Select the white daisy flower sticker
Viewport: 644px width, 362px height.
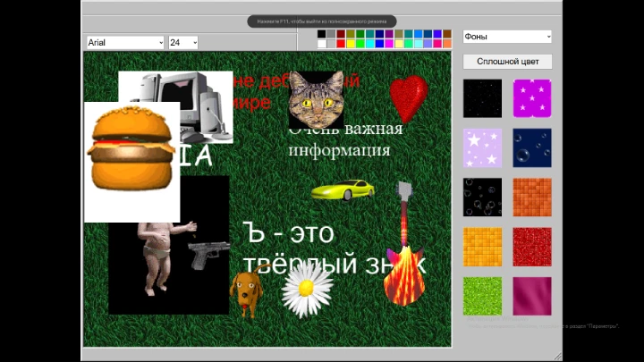(307, 290)
